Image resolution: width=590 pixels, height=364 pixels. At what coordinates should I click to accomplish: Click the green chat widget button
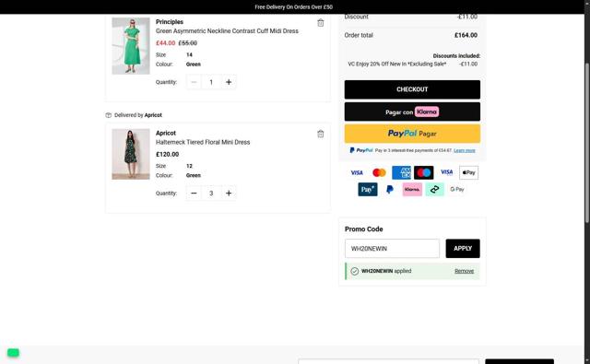(13, 353)
